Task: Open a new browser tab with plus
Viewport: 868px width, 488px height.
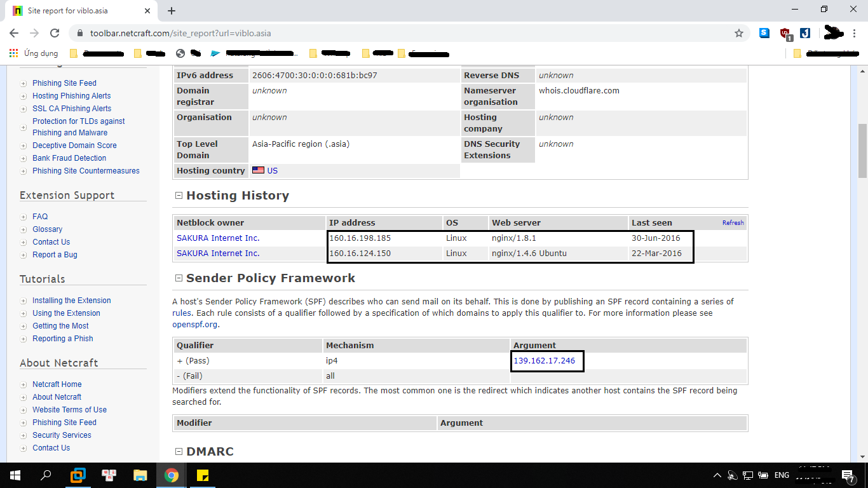Action: (172, 11)
